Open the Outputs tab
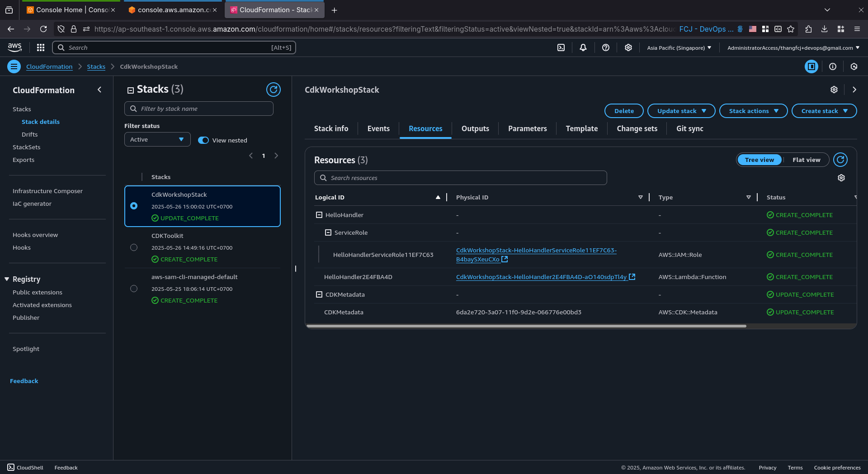This screenshot has width=868, height=474. (475, 128)
